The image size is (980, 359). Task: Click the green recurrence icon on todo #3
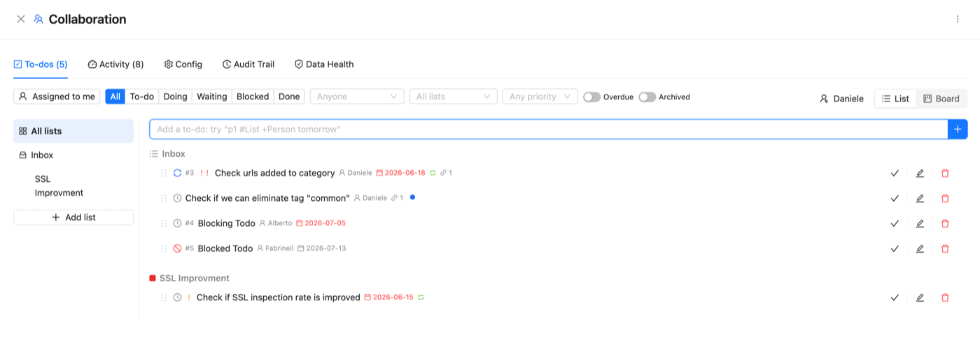(433, 173)
